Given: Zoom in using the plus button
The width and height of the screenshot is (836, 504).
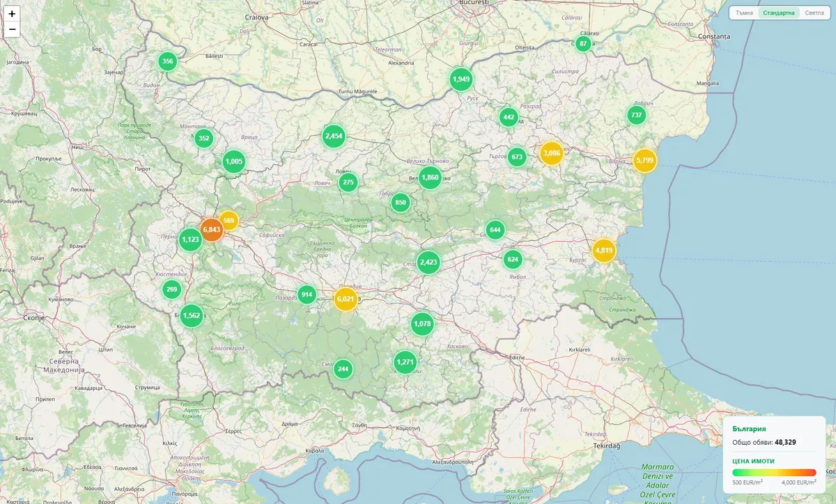Looking at the screenshot, I should [x=13, y=12].
